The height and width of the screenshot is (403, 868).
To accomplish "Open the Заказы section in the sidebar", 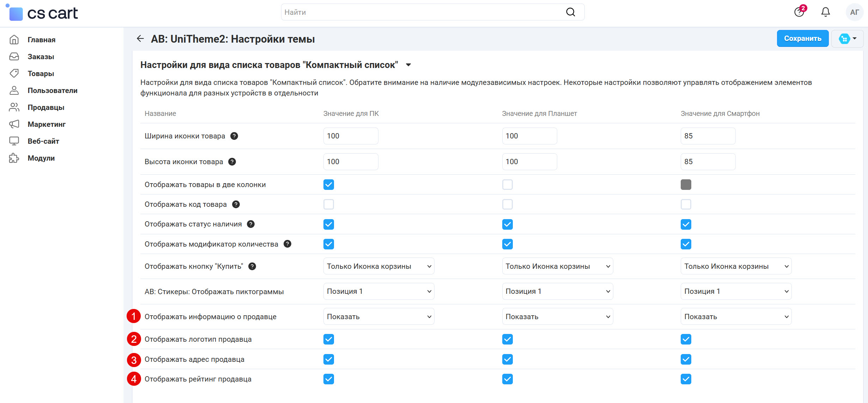I will point(14,56).
